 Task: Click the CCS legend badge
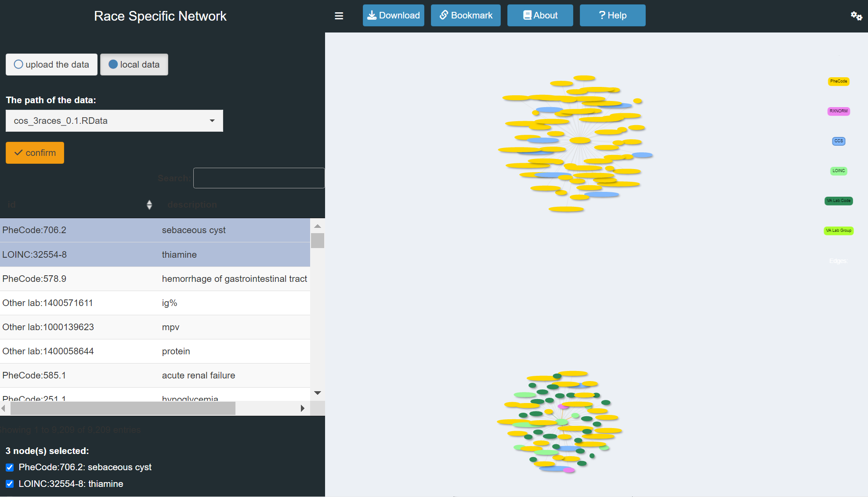(838, 141)
